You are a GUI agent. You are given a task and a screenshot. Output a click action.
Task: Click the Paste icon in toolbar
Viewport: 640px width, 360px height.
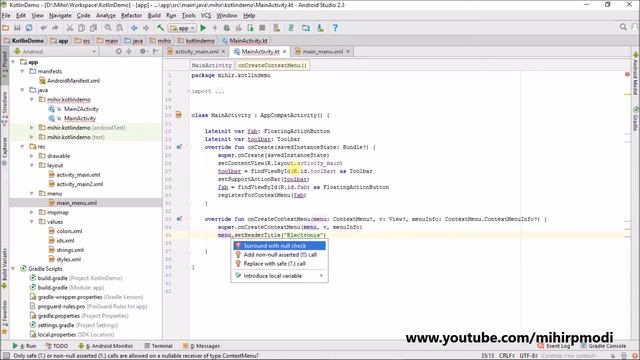[93, 28]
